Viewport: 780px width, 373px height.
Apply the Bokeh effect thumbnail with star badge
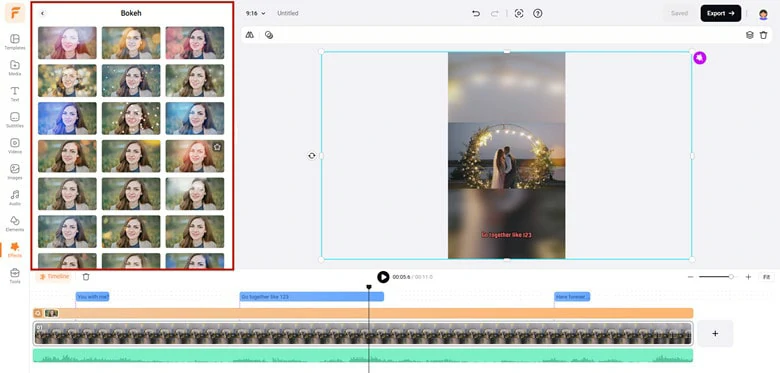tap(195, 156)
